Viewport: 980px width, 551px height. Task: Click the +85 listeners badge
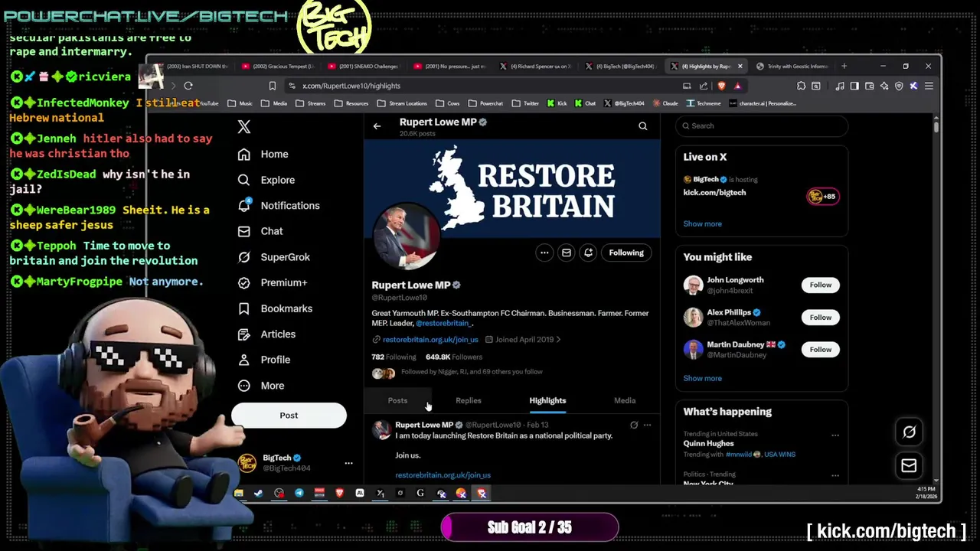[x=823, y=197]
